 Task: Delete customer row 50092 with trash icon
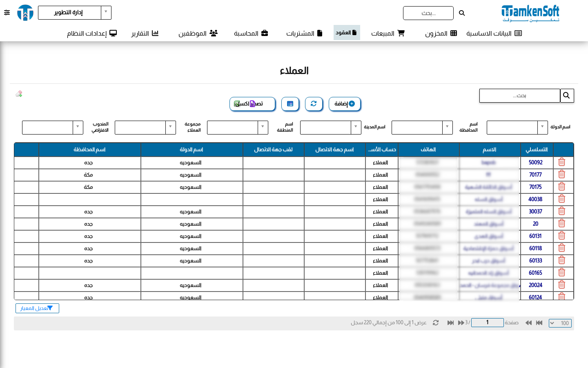pos(562,162)
